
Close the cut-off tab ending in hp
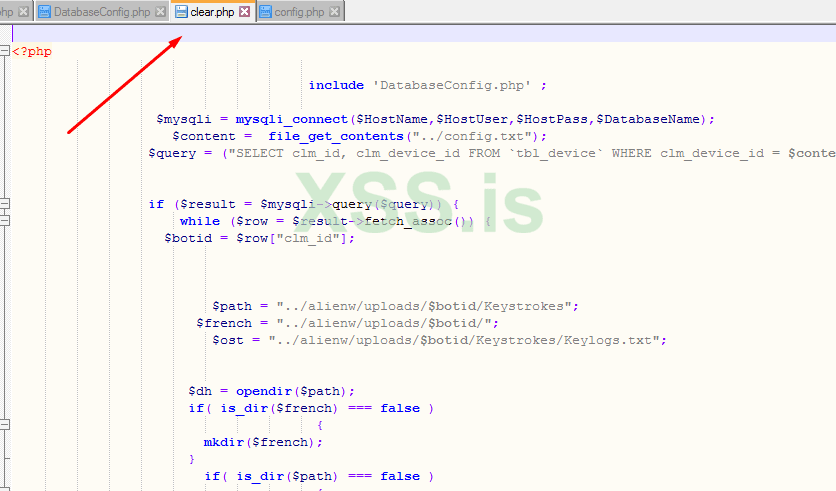(23, 12)
